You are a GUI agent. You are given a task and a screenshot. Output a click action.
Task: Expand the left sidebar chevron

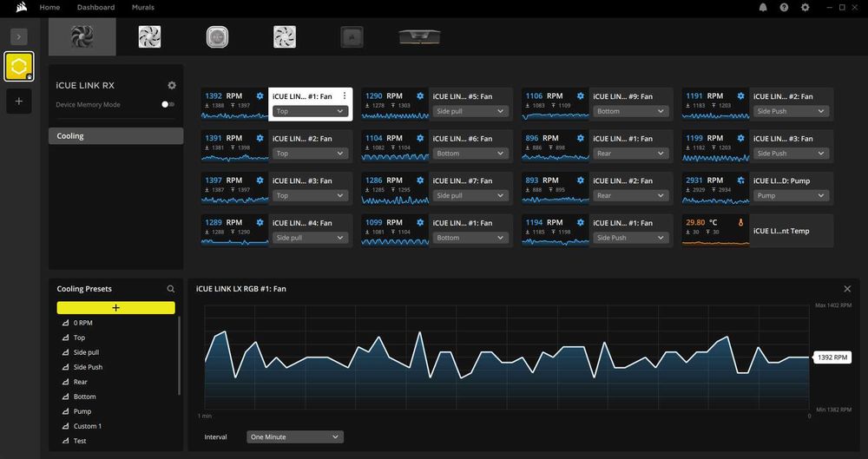click(19, 36)
